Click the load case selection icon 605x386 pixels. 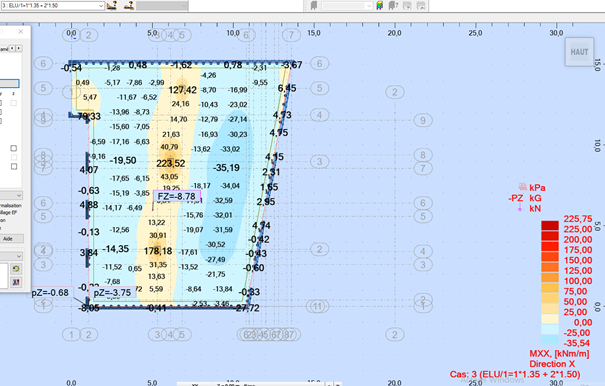point(112,6)
